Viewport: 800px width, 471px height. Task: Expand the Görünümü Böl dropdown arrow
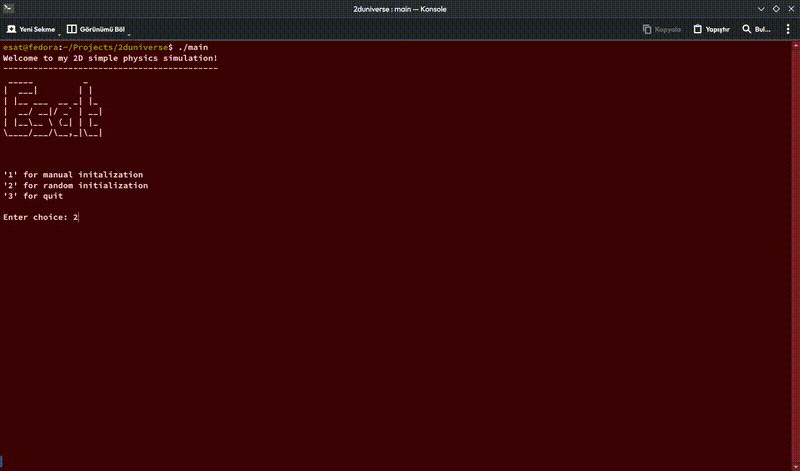(x=129, y=35)
